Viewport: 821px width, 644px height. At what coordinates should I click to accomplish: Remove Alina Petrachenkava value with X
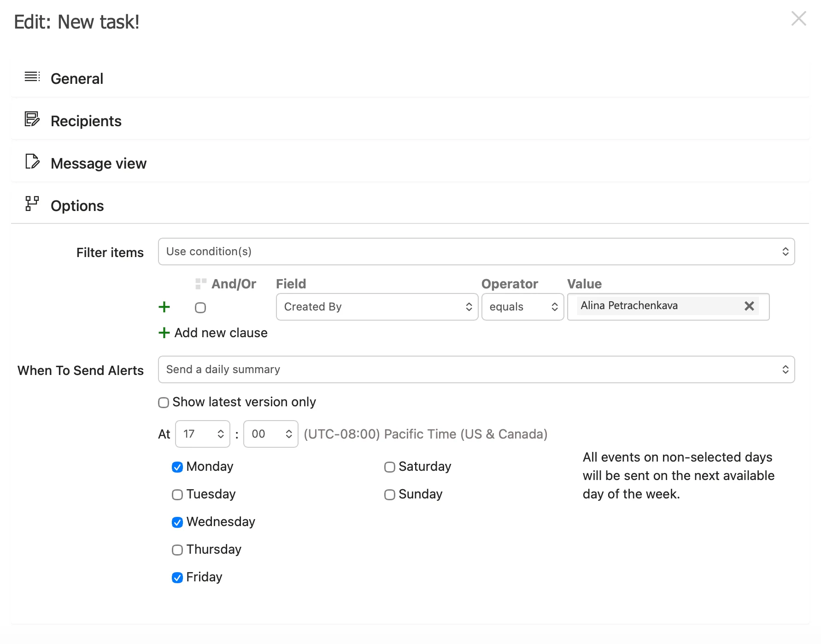[x=749, y=306]
